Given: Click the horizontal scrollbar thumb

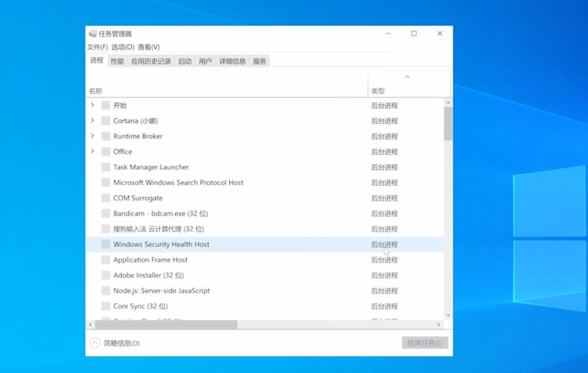Looking at the screenshot, I should 166,324.
